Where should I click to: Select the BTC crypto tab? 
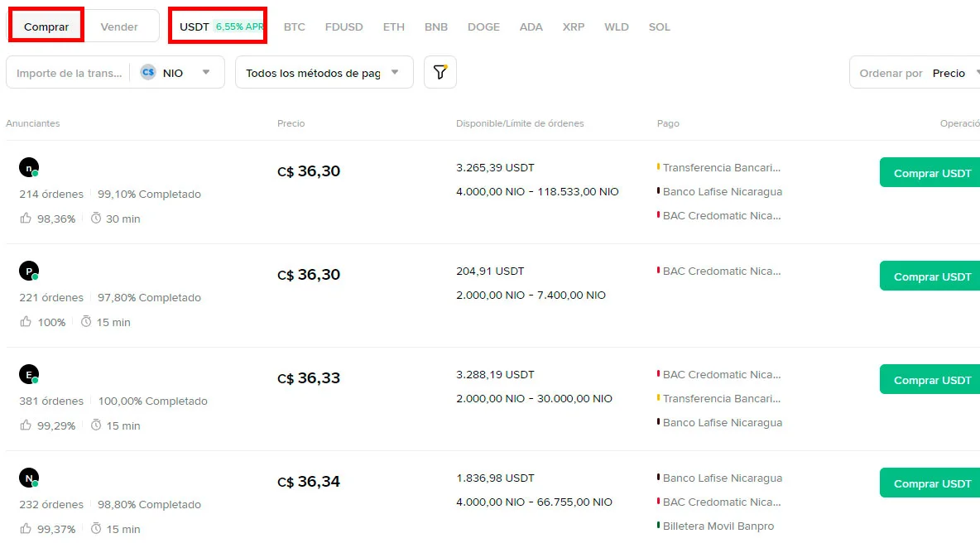[x=295, y=26]
